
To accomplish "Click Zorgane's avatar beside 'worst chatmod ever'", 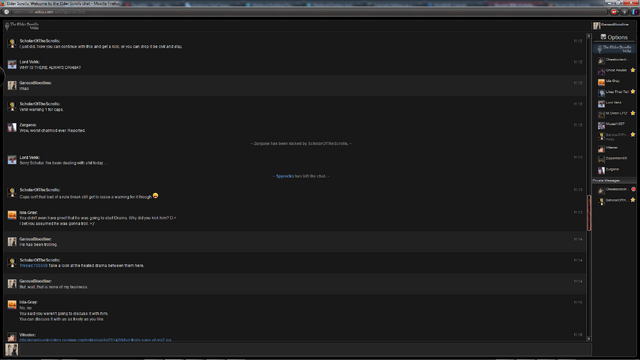I will [12, 127].
